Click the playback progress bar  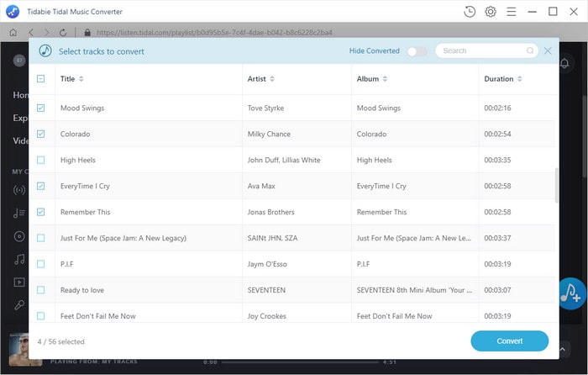300,362
